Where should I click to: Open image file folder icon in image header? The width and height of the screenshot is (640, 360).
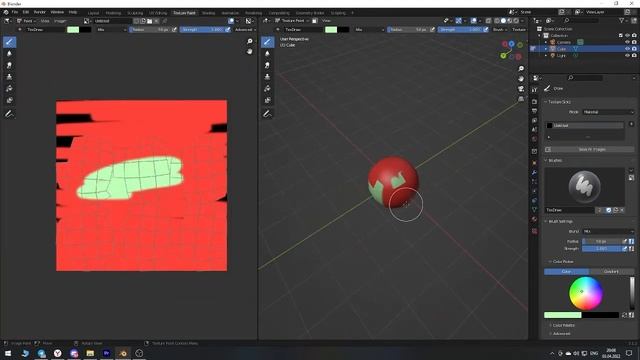149,21
